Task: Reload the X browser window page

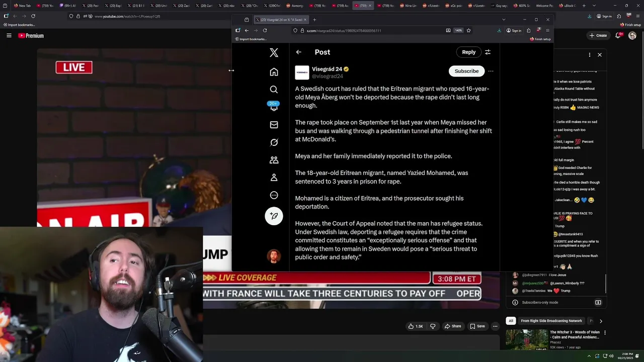Action: (265, 31)
